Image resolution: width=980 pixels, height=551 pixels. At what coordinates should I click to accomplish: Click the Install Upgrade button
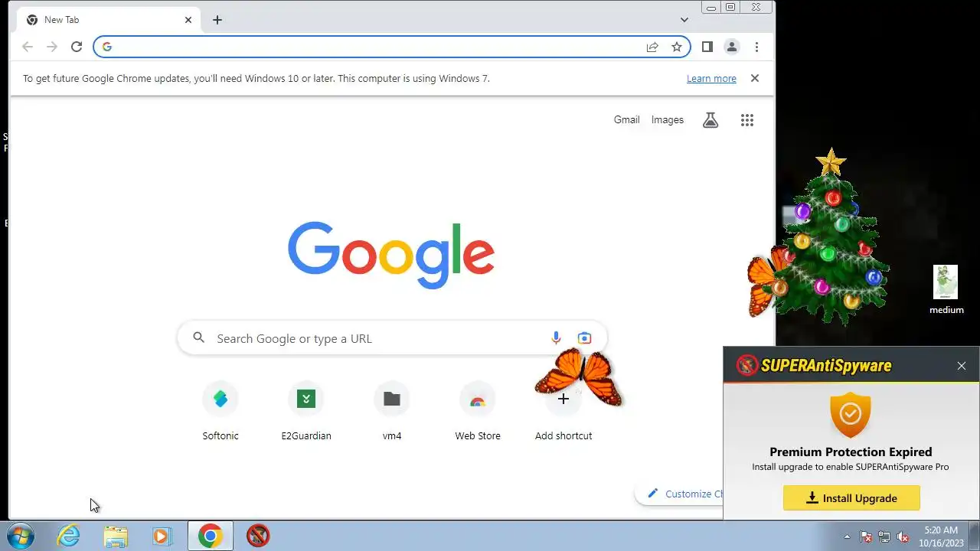point(851,498)
